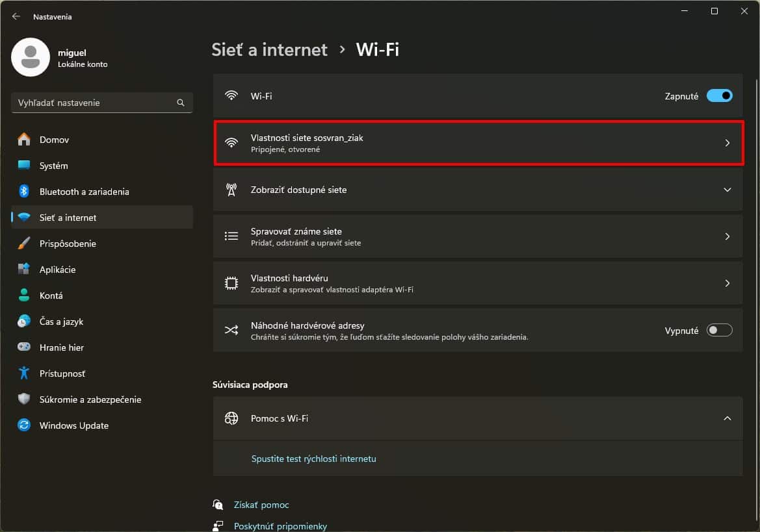Viewport: 760px width, 532px height.
Task: Click the antenna icon beside Zobraziť dostupné siete
Action: [231, 190]
